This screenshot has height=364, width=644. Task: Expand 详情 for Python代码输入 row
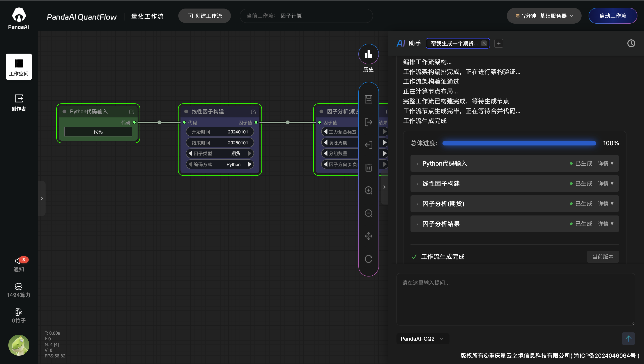tap(606, 163)
